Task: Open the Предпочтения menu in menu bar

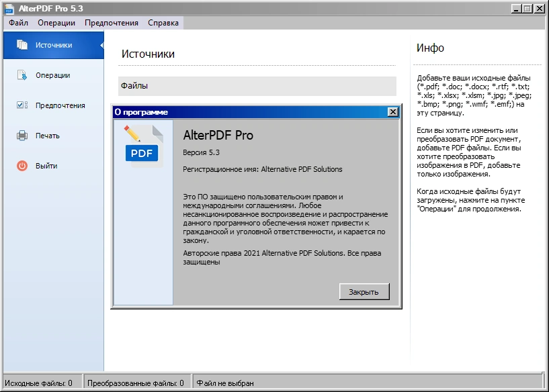Action: (112, 23)
